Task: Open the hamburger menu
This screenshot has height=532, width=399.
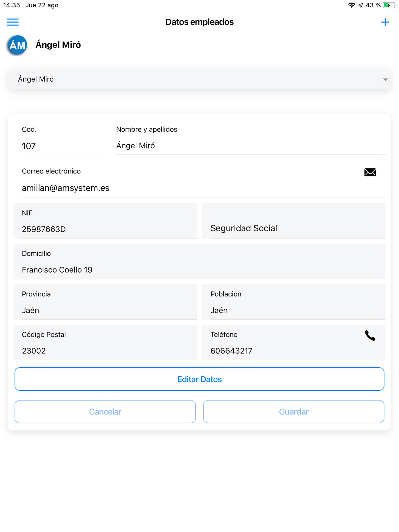Action: tap(12, 22)
